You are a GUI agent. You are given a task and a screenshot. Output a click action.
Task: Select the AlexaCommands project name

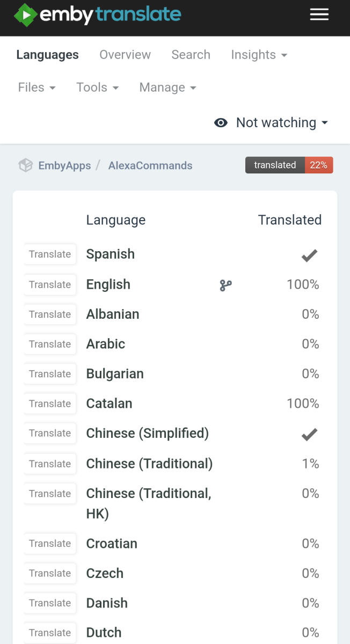[x=150, y=165]
